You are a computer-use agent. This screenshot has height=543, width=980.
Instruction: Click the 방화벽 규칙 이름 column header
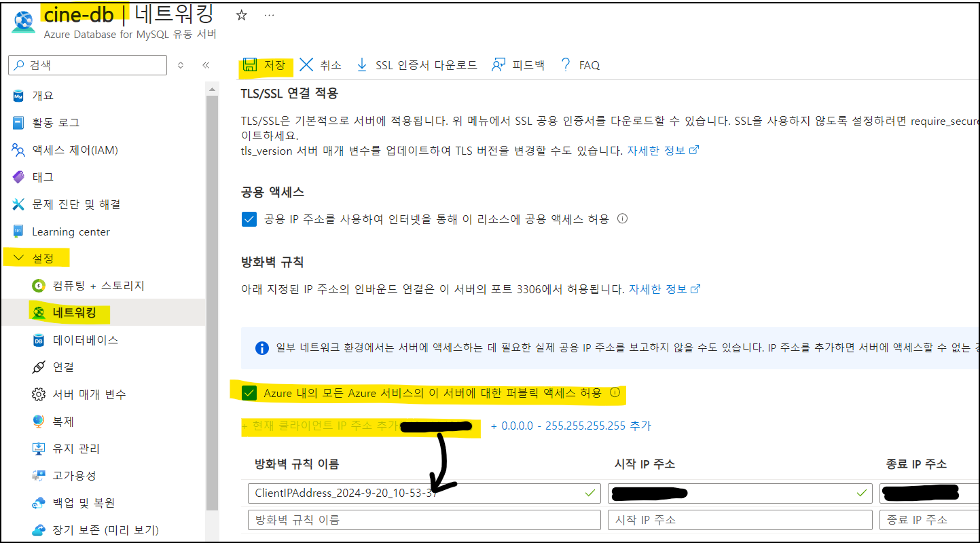coord(297,464)
